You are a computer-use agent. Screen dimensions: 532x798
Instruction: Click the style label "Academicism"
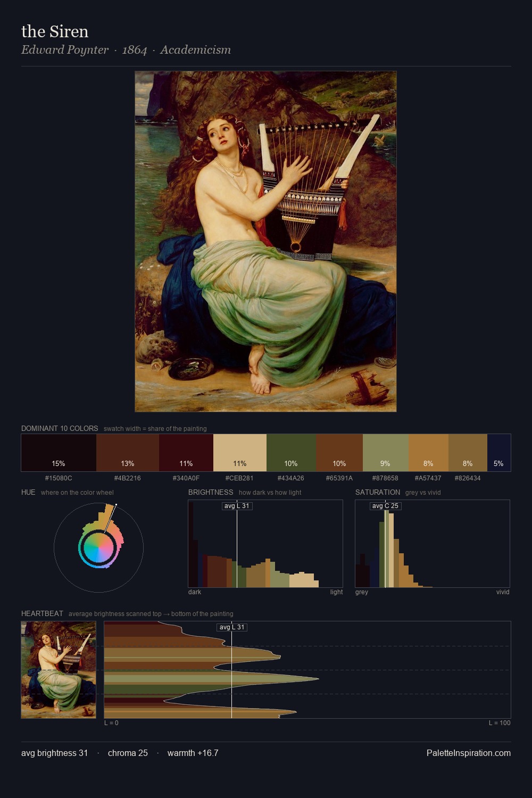coord(196,49)
